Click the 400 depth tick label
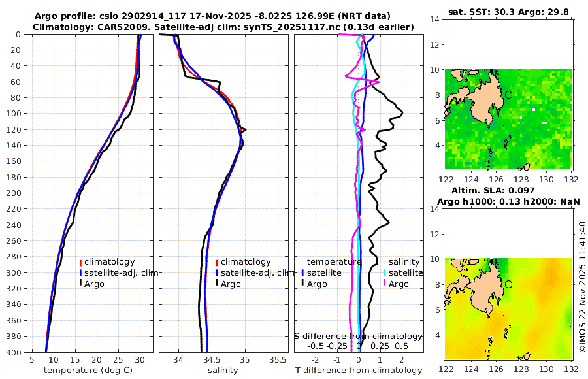588x379 pixels. coord(14,352)
